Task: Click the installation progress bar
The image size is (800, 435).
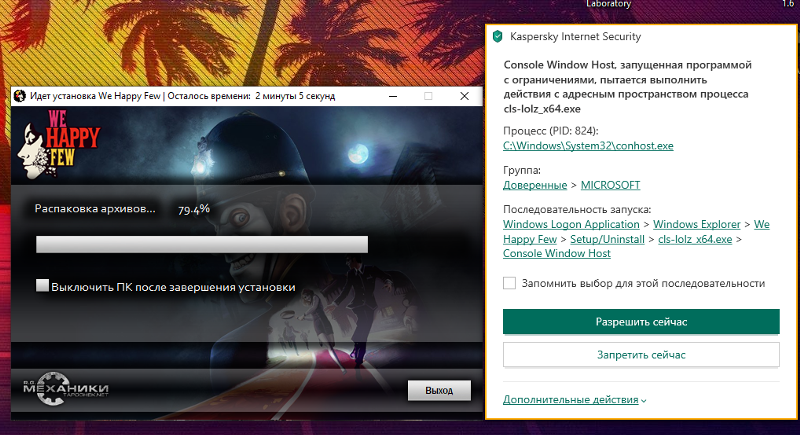Action: [202, 244]
